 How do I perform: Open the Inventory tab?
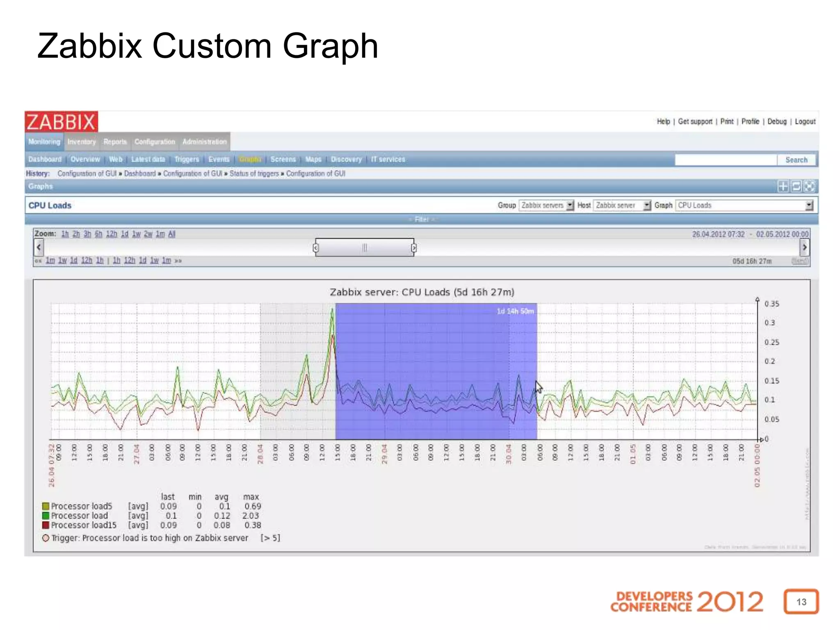tap(82, 142)
